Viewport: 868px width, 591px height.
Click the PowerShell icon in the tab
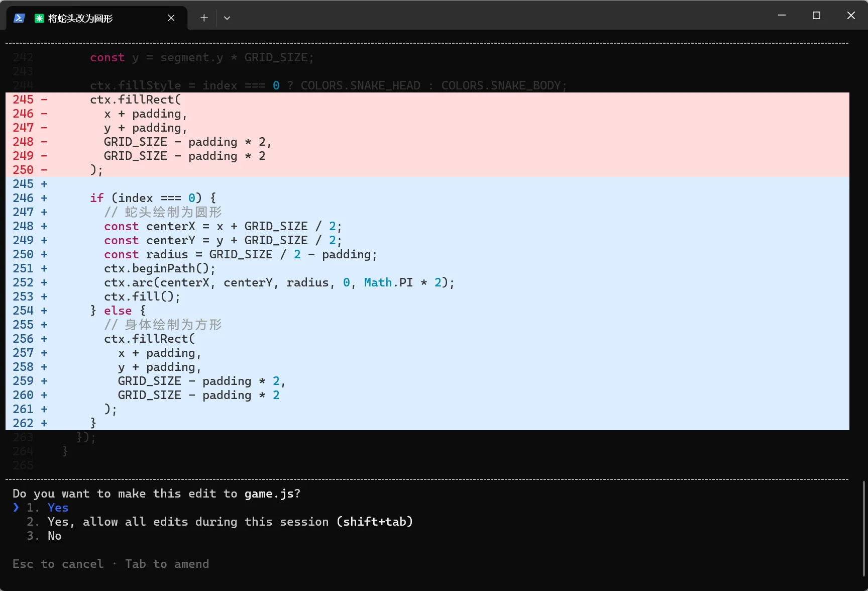point(19,18)
